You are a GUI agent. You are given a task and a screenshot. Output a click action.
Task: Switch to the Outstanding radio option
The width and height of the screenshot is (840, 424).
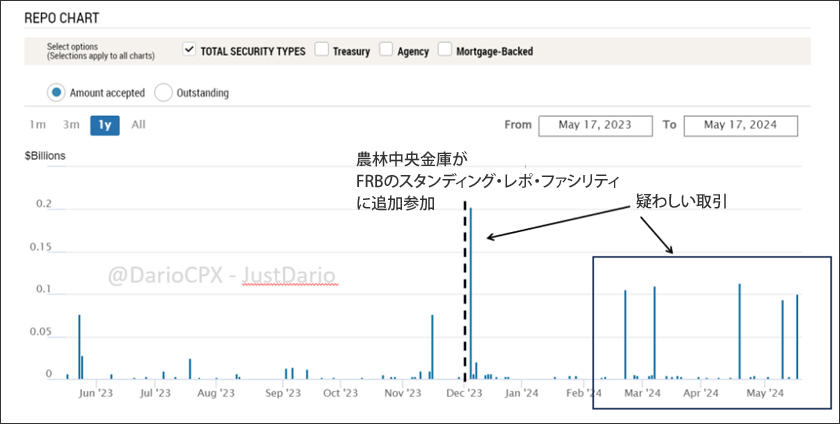tap(164, 93)
